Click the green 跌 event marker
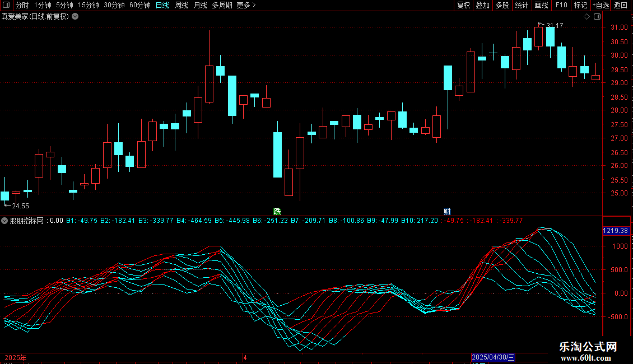 click(x=277, y=212)
